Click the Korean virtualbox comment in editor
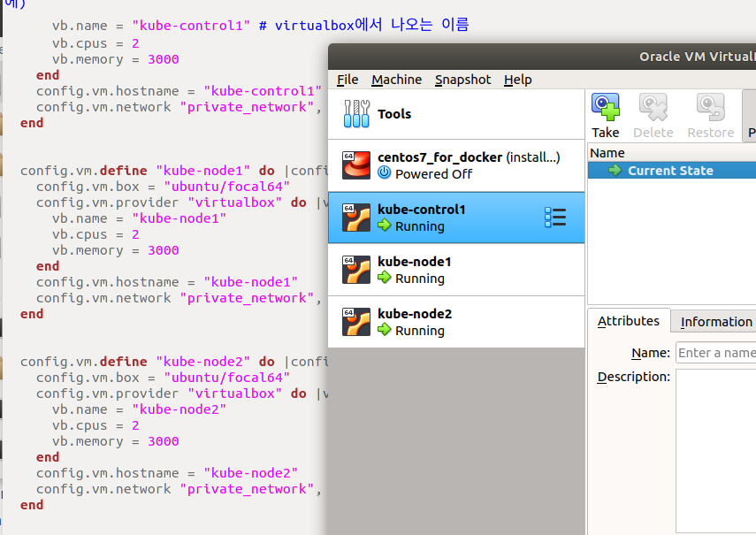The height and width of the screenshot is (535, 756). tap(363, 25)
